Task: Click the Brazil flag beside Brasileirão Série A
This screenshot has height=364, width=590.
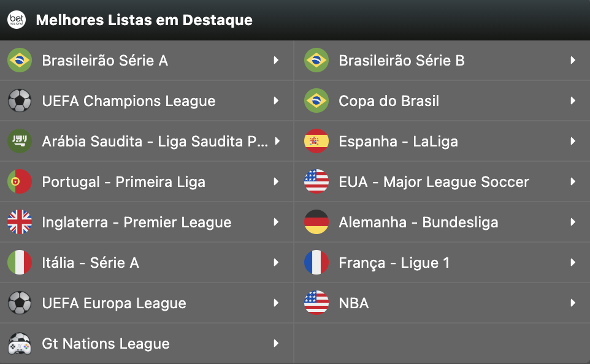Action: (x=20, y=60)
